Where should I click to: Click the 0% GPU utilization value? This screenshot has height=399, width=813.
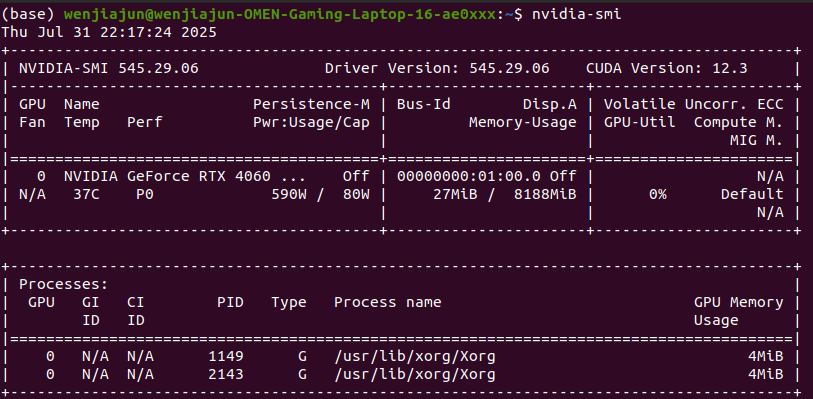tap(658, 195)
